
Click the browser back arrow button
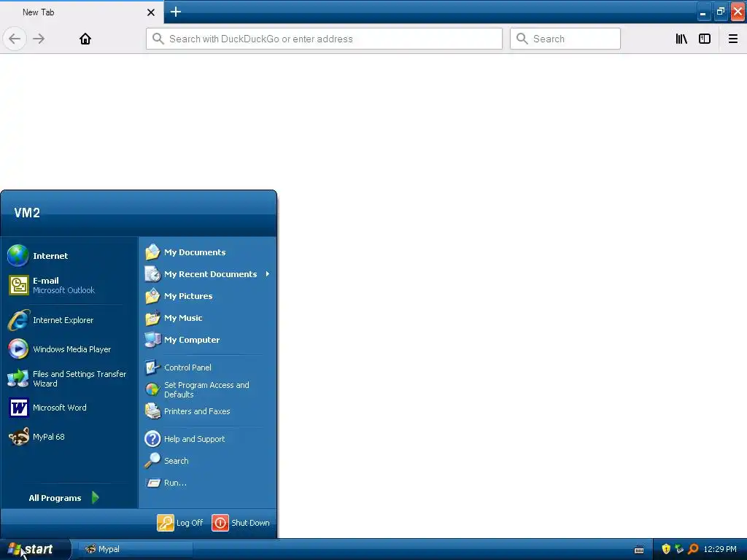[x=15, y=39]
